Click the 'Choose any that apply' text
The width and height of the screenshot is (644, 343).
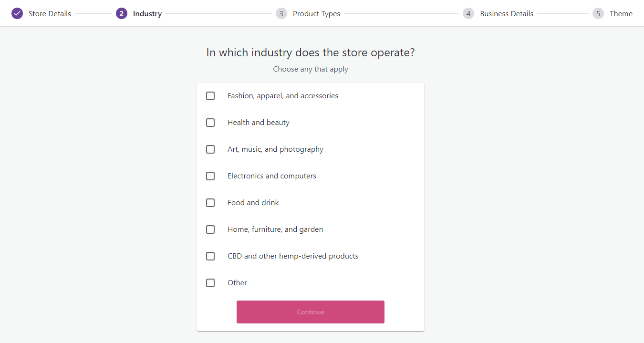[x=311, y=69]
